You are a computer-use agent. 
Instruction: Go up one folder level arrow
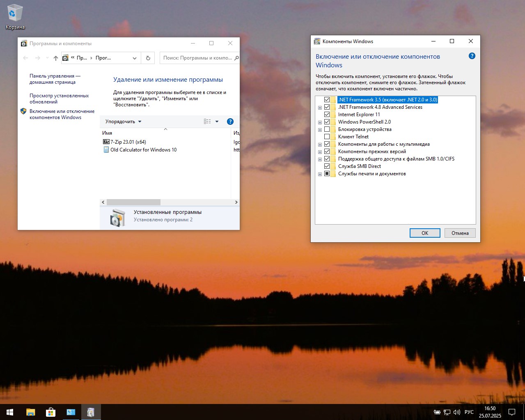pyautogui.click(x=56, y=58)
